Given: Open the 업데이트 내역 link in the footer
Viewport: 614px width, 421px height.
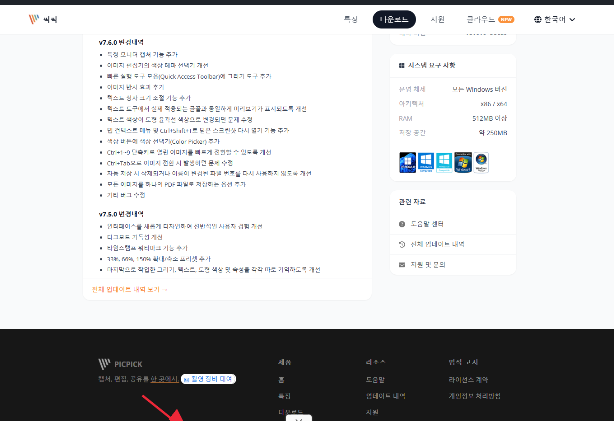Looking at the screenshot, I should coord(385,396).
